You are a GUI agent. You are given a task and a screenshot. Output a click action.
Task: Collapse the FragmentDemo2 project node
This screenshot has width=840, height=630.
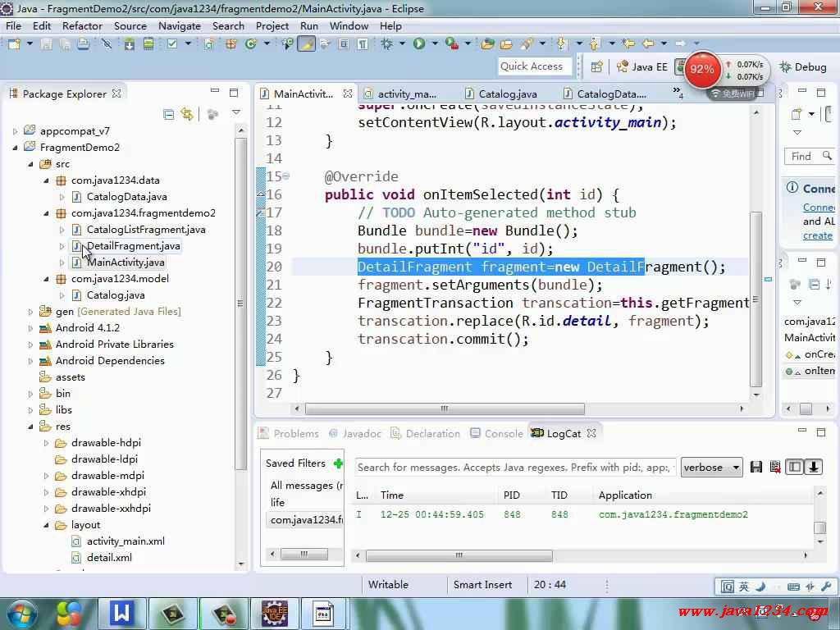point(15,148)
